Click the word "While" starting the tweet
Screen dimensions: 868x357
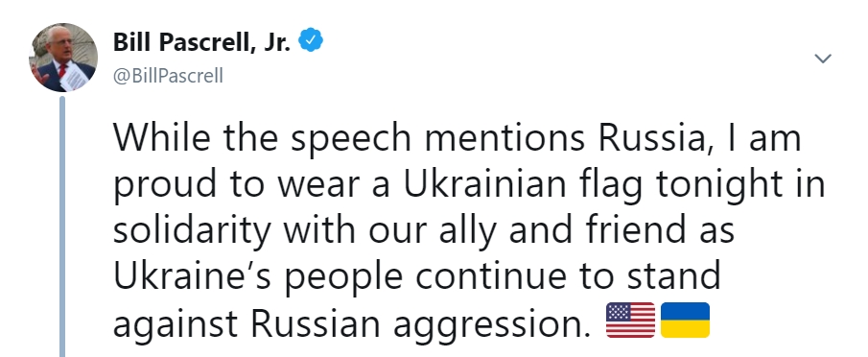click(x=162, y=137)
